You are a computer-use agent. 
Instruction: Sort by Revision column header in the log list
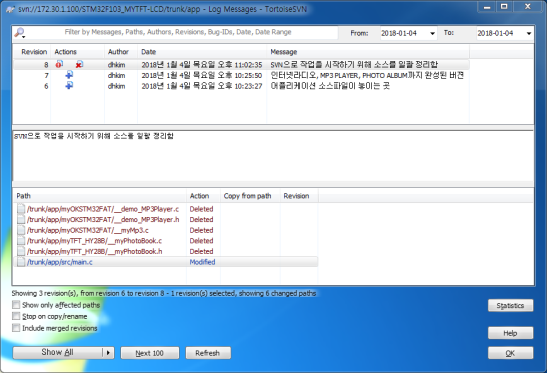pyautogui.click(x=32, y=52)
